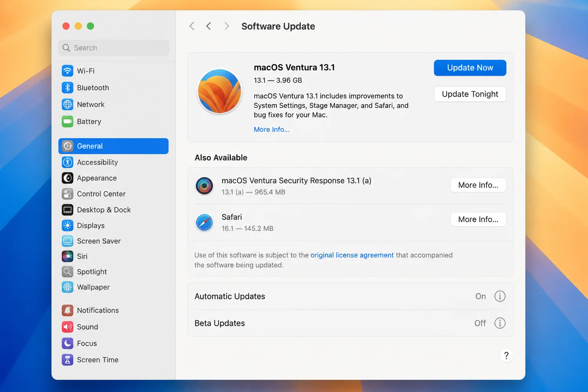This screenshot has width=588, height=392.
Task: Select the Screen Saver icon
Action: tap(68, 241)
